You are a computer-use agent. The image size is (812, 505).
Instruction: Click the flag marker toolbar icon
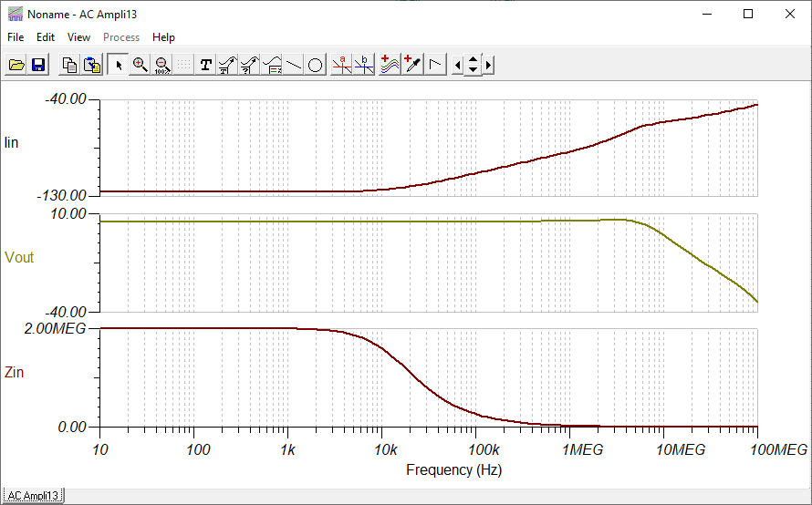click(435, 65)
